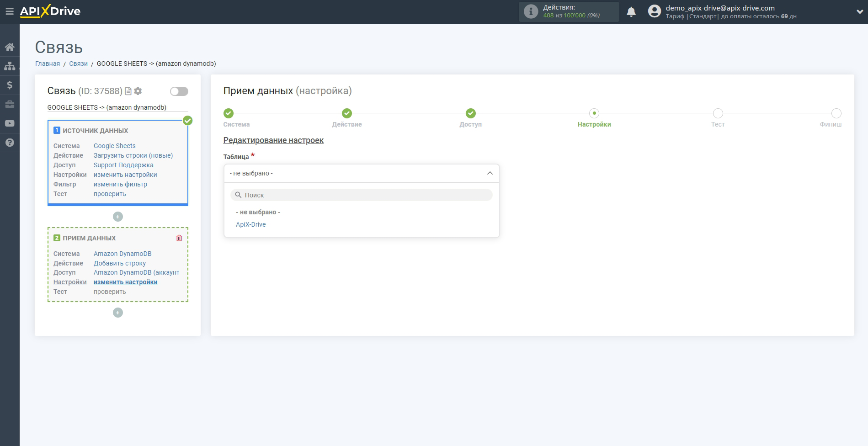Add a block after data source
The image size is (868, 446).
[118, 217]
